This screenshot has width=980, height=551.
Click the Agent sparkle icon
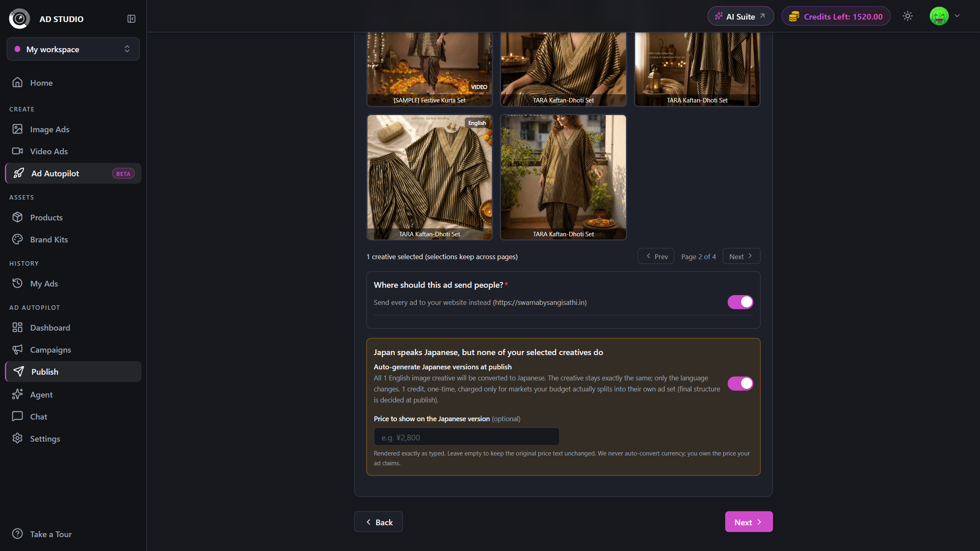tap(17, 394)
